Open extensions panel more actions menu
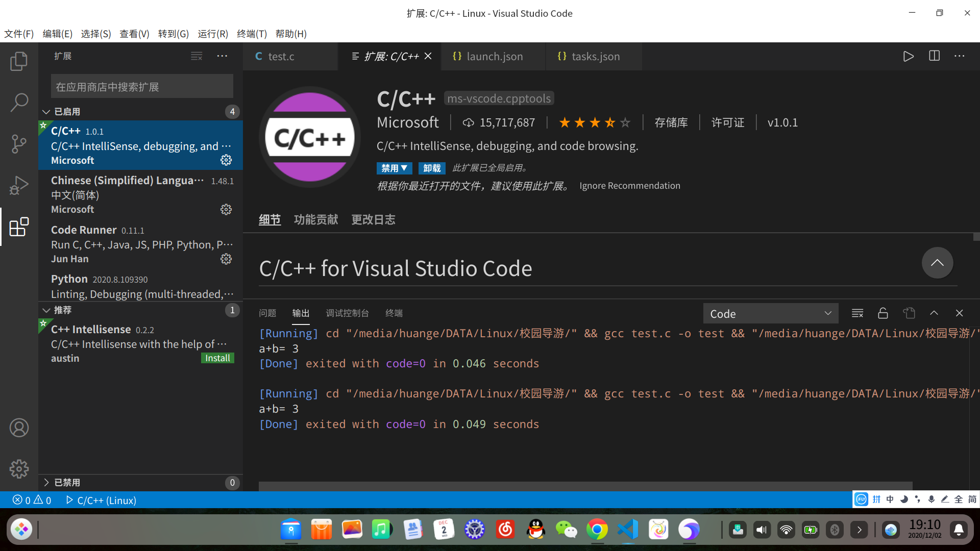Viewport: 980px width, 551px height. [x=222, y=56]
